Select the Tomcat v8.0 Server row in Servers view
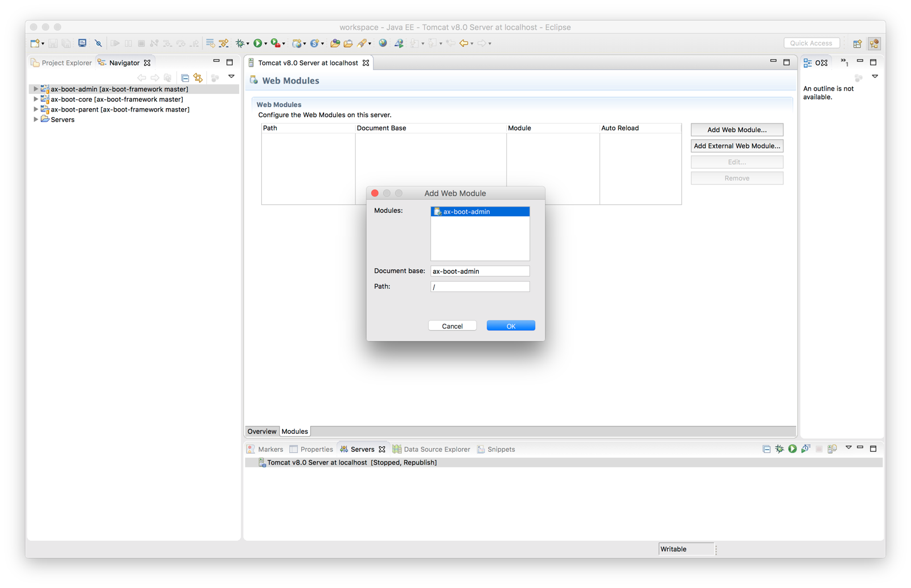This screenshot has width=911, height=588. tap(564, 463)
